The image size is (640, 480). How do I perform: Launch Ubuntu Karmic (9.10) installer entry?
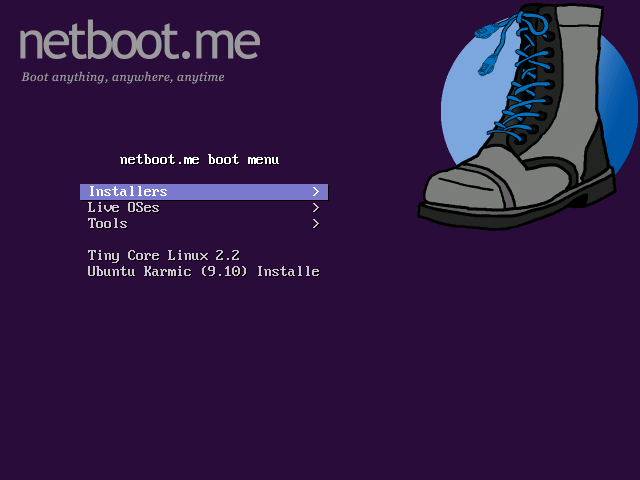coord(203,272)
